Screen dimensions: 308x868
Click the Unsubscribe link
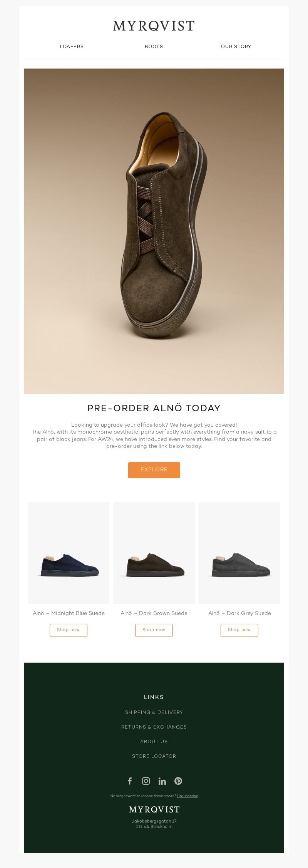[x=187, y=796]
